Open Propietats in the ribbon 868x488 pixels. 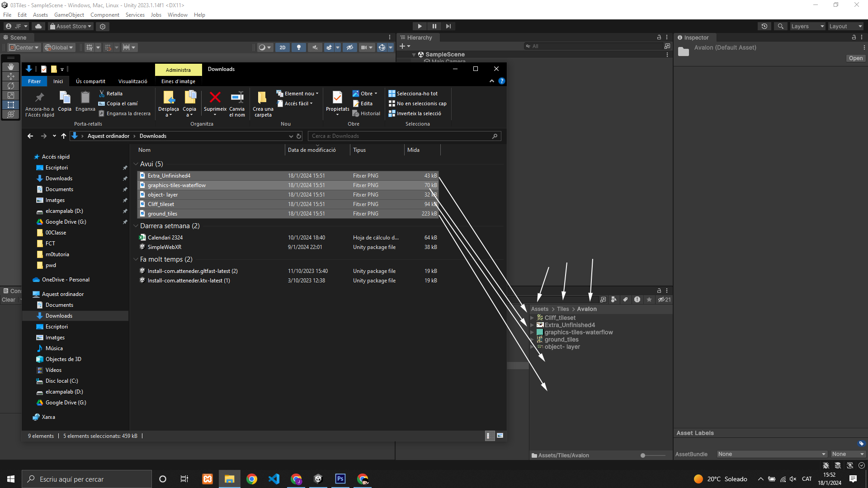(337, 98)
